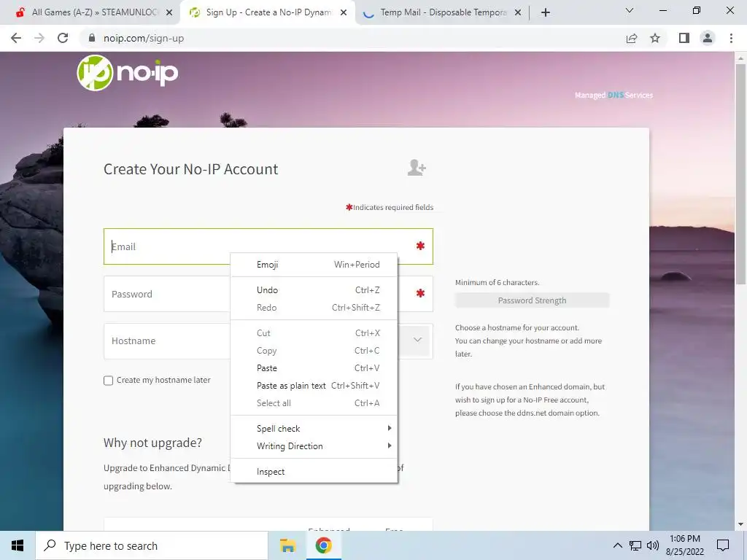This screenshot has width=747, height=560.
Task: Click the browser Forward arrow
Action: tap(39, 38)
